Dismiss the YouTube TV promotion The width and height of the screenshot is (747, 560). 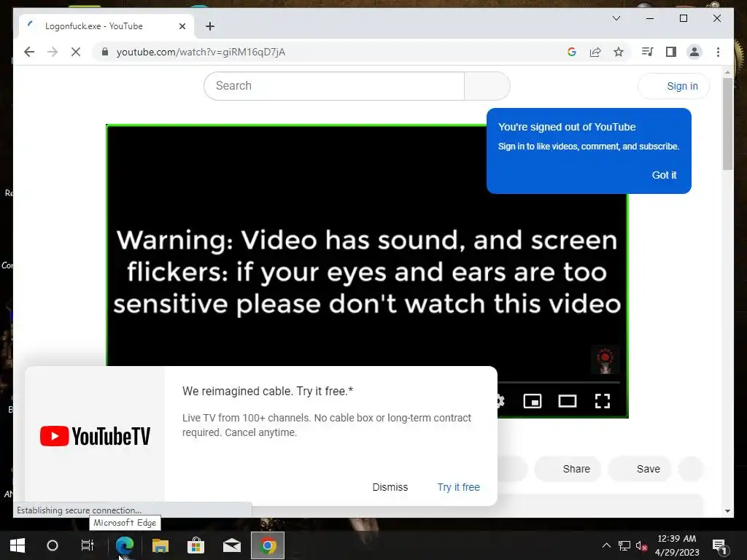click(390, 487)
